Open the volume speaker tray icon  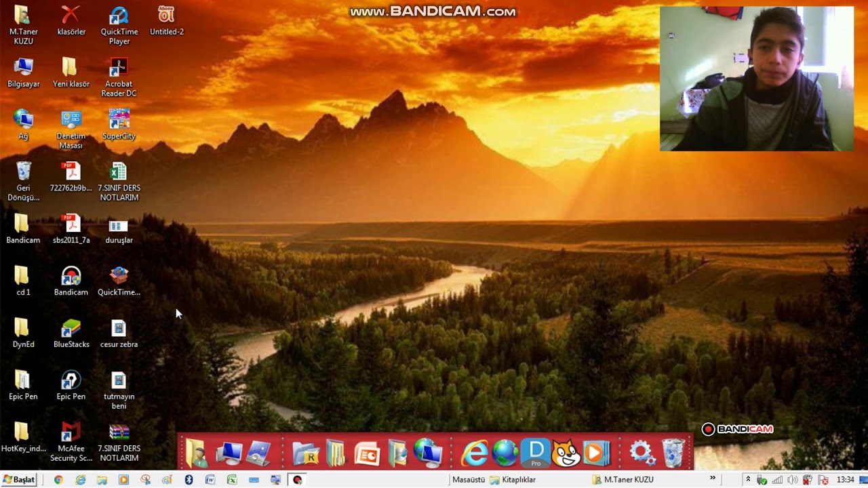pos(793,480)
